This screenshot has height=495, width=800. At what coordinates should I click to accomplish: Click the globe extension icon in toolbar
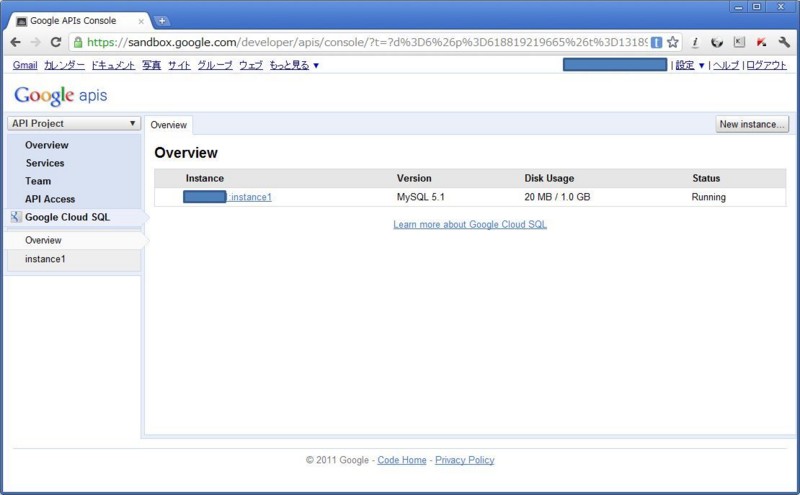point(717,42)
